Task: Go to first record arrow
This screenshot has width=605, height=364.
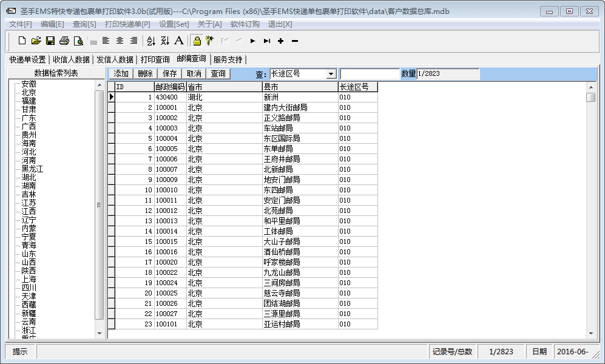Action: [225, 41]
